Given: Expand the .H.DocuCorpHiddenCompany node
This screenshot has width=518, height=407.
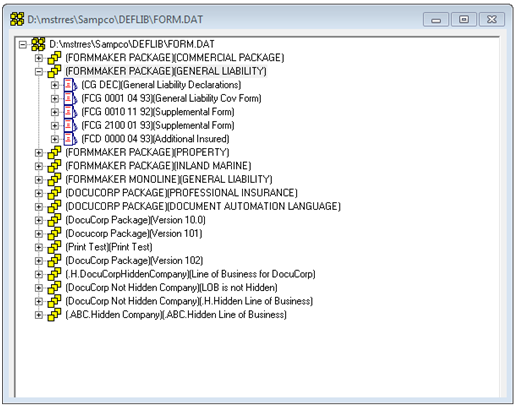Looking at the screenshot, I should [x=39, y=274].
